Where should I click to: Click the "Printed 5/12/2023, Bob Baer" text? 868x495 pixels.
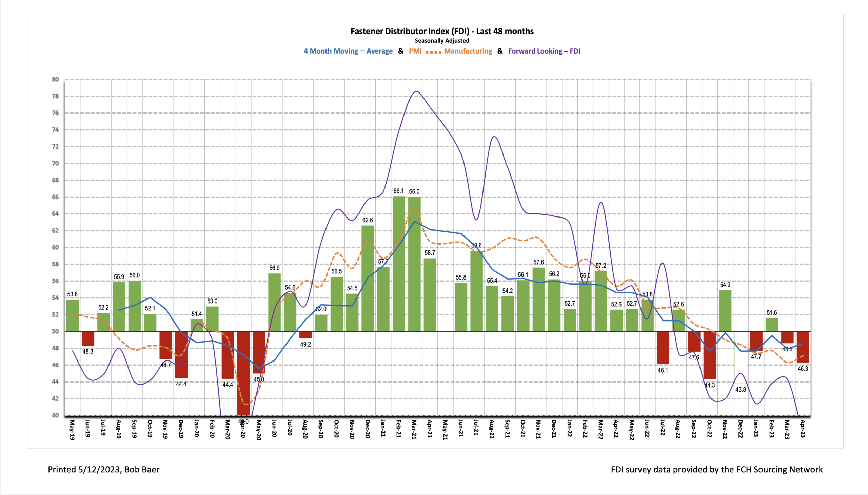103,469
